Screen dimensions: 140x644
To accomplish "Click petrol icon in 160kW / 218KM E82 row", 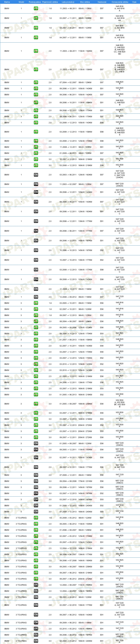I will [36, 159].
